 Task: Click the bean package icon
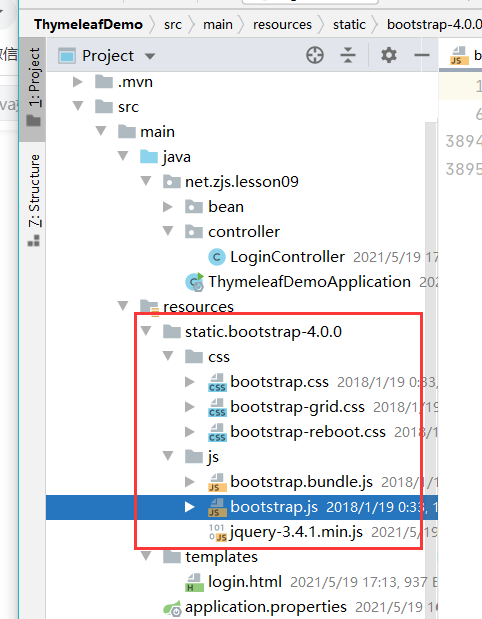click(x=194, y=206)
